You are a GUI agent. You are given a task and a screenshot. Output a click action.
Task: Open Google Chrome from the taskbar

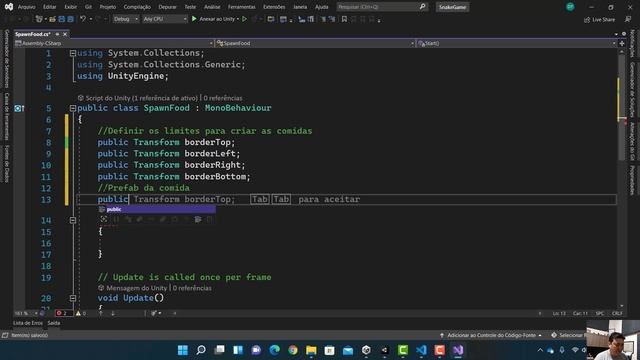(293, 350)
